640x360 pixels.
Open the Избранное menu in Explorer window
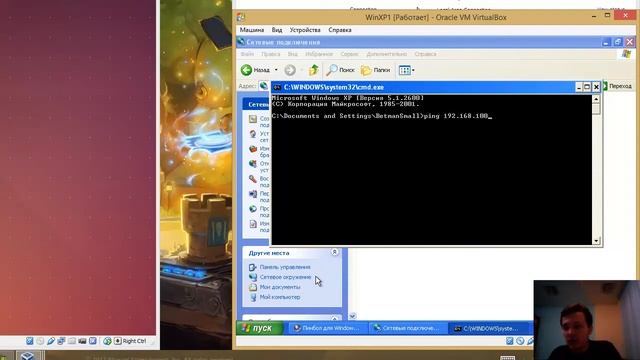pyautogui.click(x=319, y=54)
